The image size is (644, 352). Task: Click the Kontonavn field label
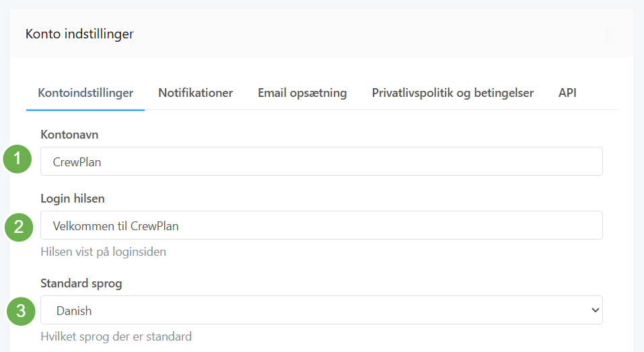[x=69, y=135]
